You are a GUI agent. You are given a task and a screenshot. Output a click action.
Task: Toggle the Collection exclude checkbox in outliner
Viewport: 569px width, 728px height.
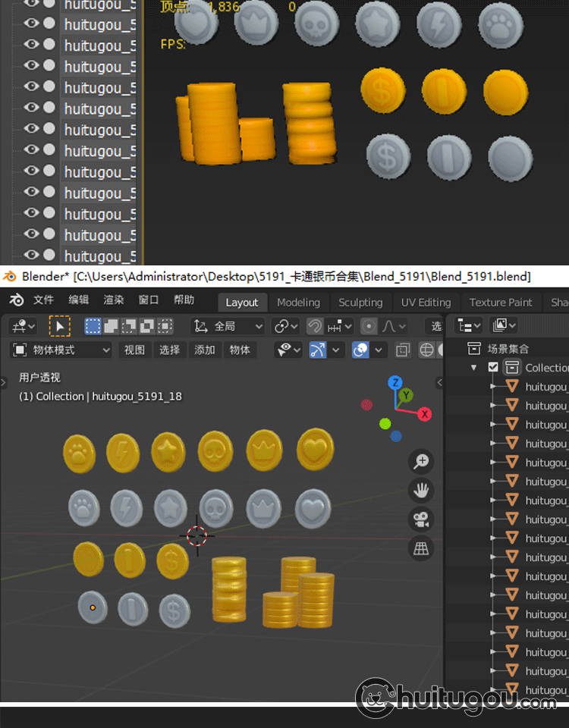[x=493, y=367]
